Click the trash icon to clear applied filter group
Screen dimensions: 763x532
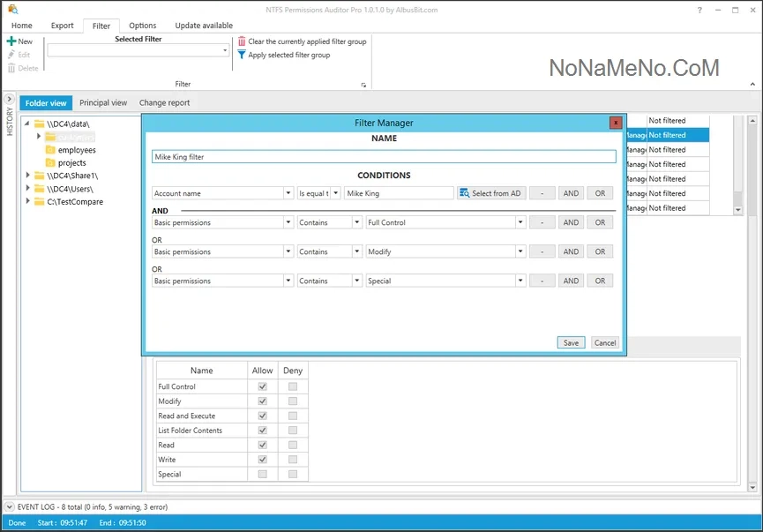coord(242,41)
